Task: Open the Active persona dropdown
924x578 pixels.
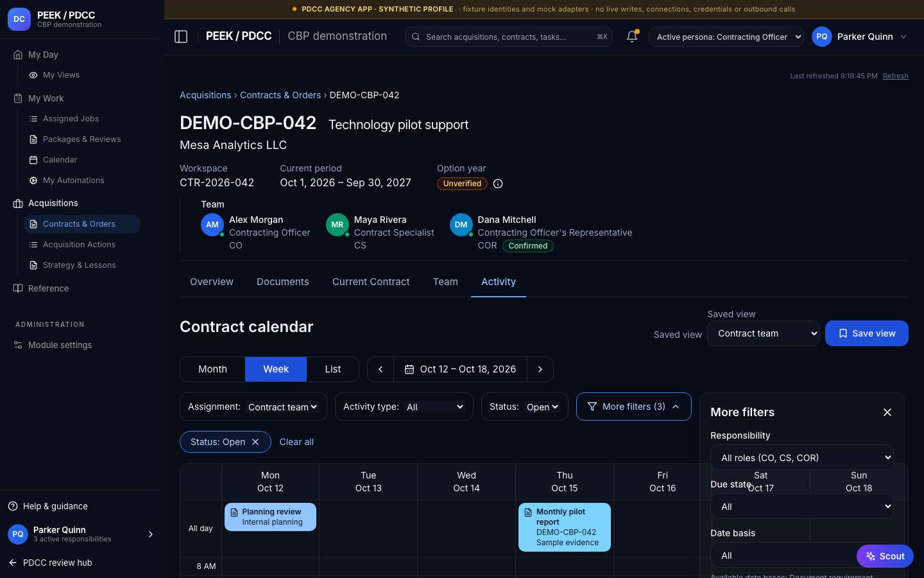Action: 726,37
